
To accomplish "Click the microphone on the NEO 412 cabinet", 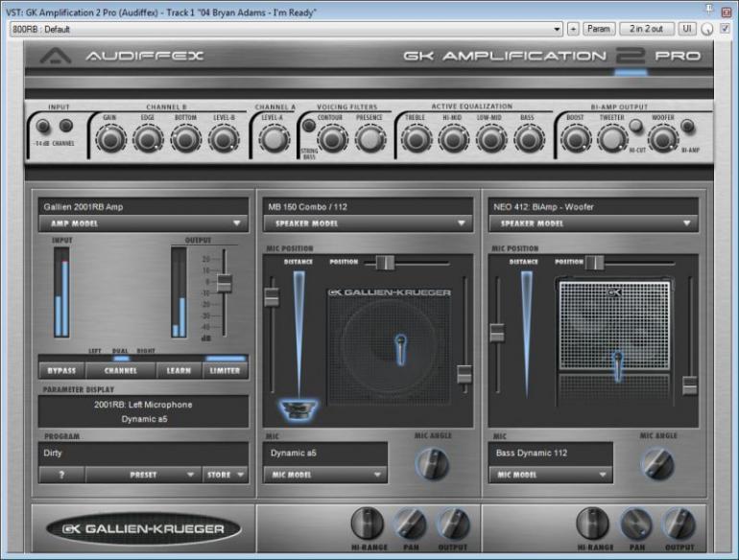I will pyautogui.click(x=617, y=366).
